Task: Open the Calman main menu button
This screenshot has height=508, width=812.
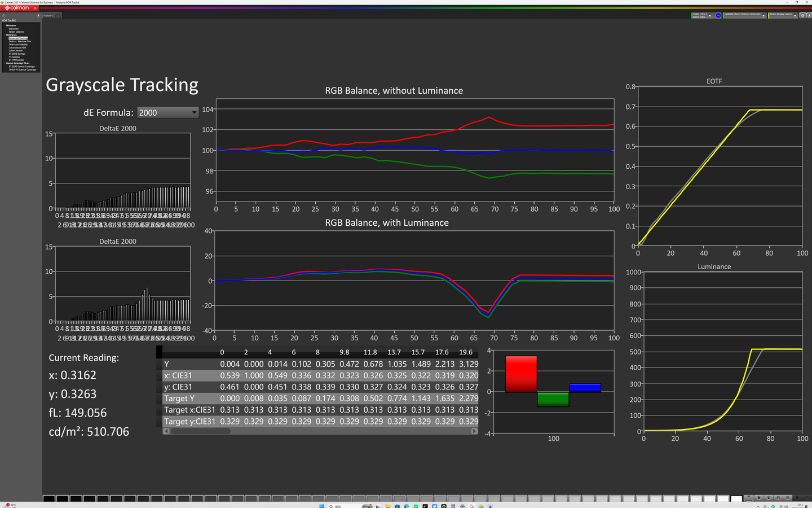Action: (x=20, y=8)
